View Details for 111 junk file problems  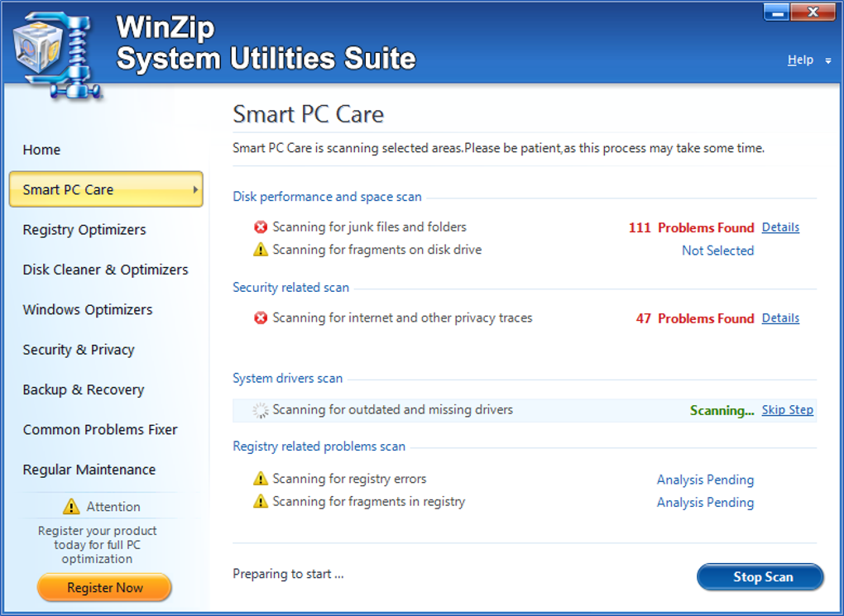point(780,227)
